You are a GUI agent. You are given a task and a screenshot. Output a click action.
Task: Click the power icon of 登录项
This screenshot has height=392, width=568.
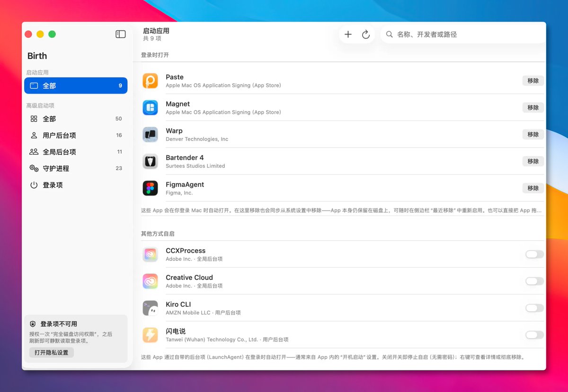click(34, 185)
